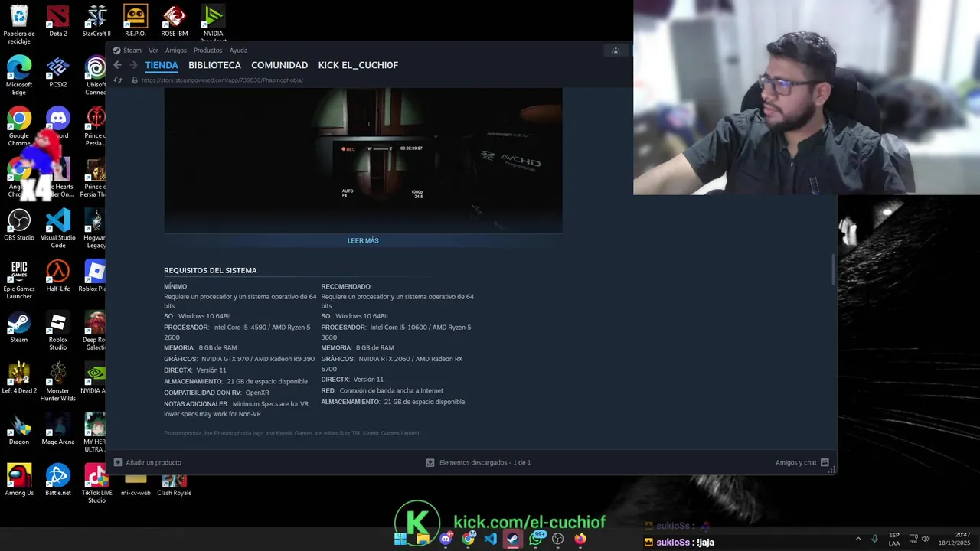Open the Clash Royale desktop shortcut
The height and width of the screenshot is (551, 980).
click(x=175, y=486)
